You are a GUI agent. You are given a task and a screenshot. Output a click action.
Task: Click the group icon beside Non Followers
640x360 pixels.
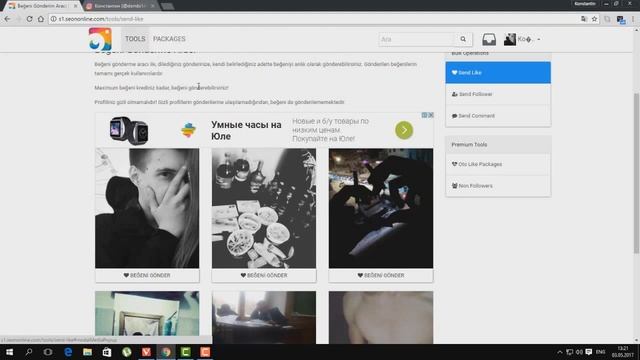(x=454, y=186)
